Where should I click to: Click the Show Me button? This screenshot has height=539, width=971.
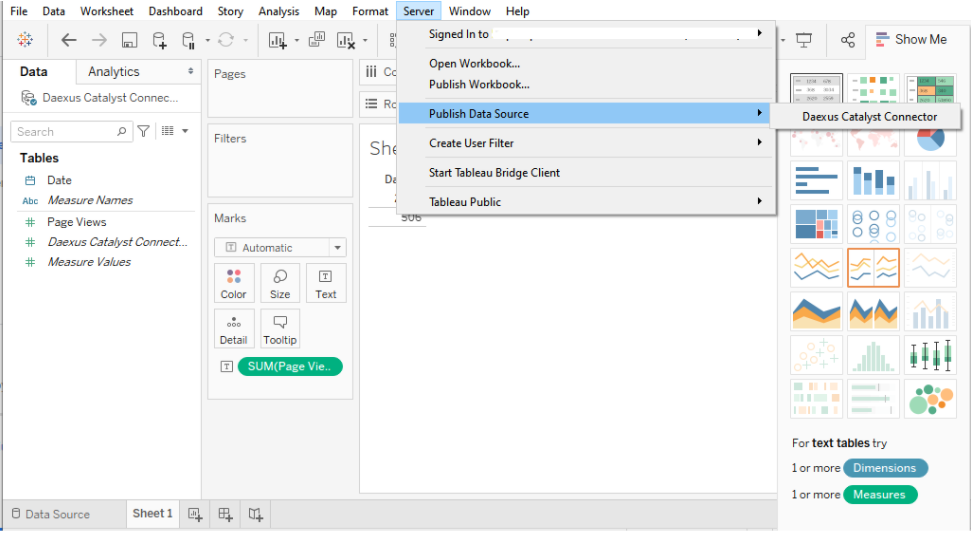point(912,40)
